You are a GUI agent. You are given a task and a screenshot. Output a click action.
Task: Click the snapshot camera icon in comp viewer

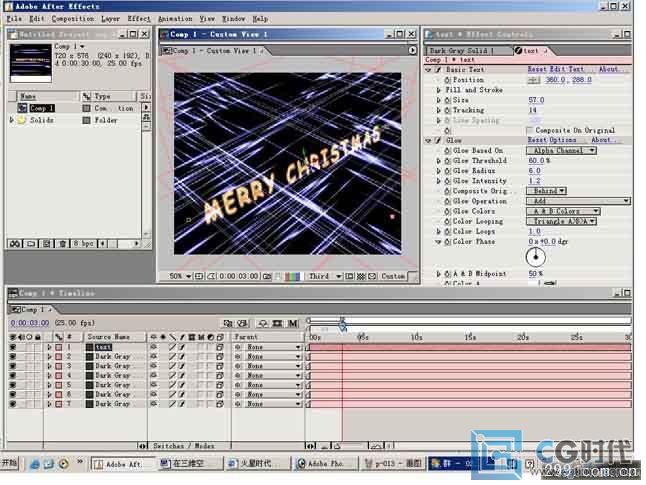point(267,276)
